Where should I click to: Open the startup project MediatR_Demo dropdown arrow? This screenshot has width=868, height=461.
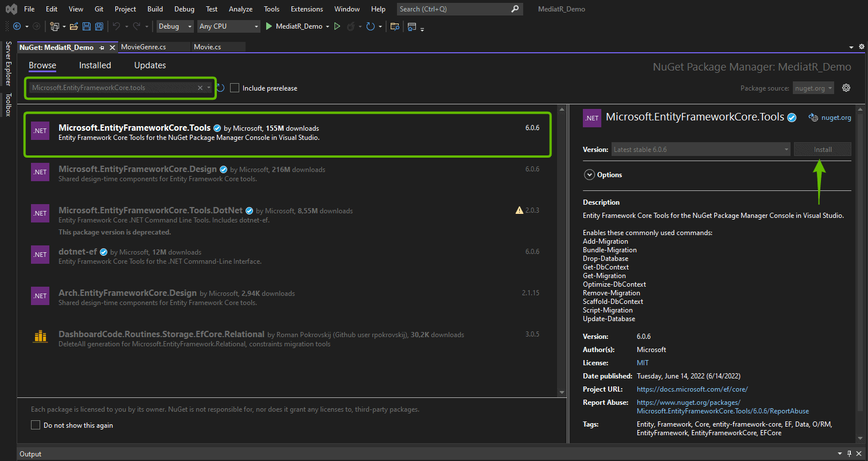tap(328, 26)
